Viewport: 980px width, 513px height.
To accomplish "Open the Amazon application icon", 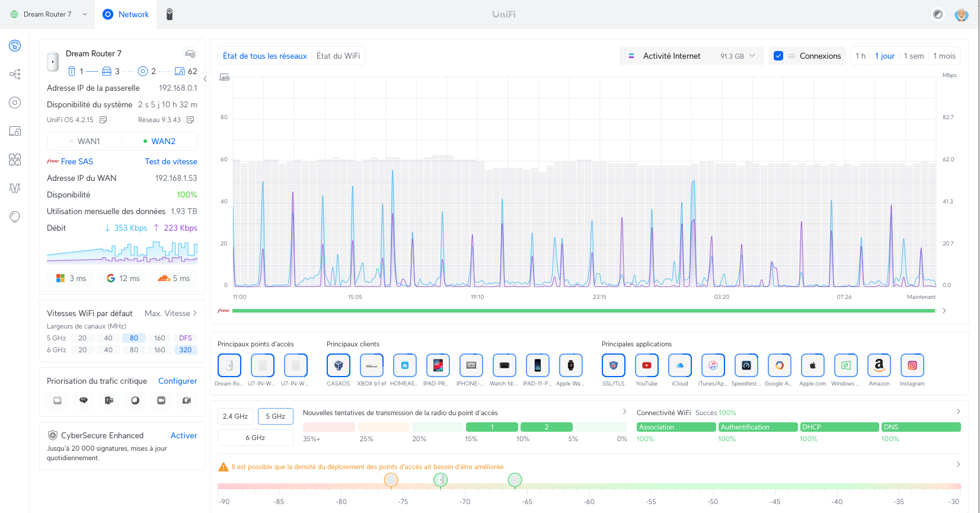I will (879, 365).
